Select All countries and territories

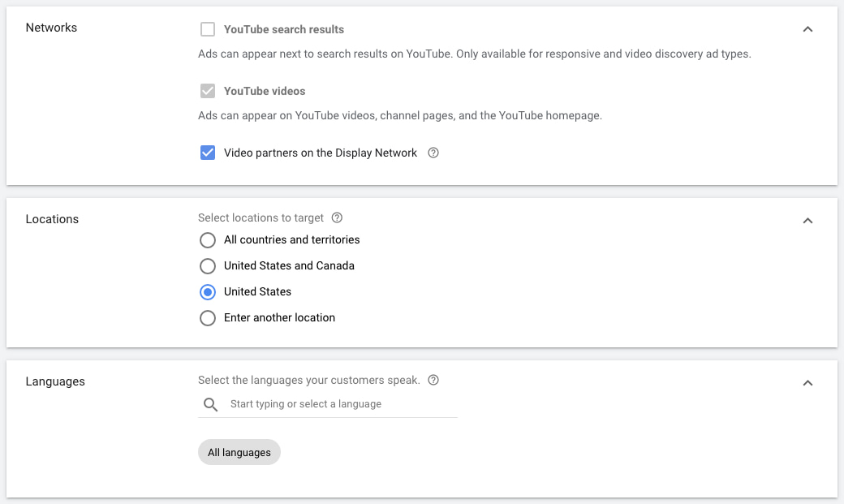click(x=208, y=240)
